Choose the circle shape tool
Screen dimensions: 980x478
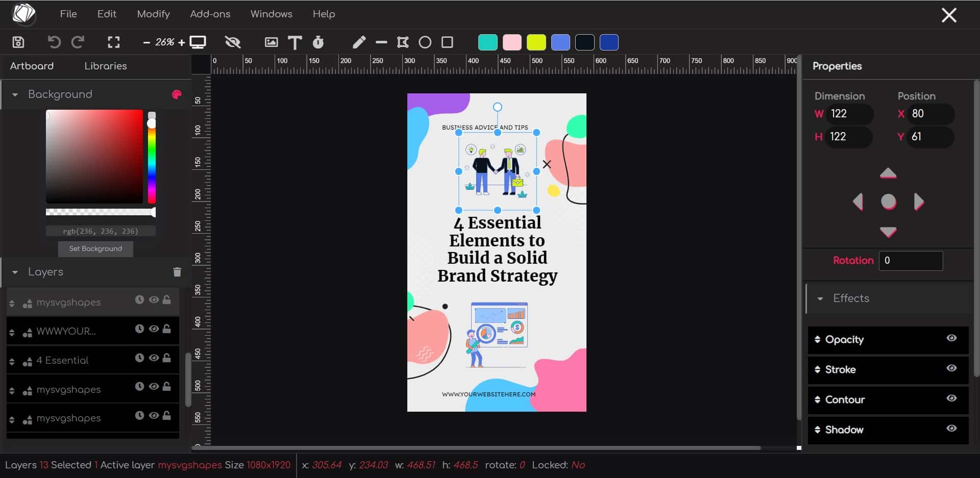[x=425, y=42]
